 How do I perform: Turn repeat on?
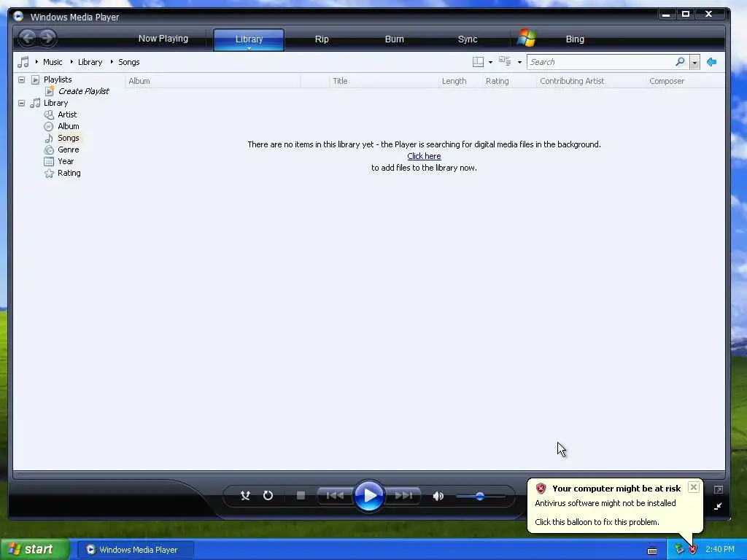[268, 496]
